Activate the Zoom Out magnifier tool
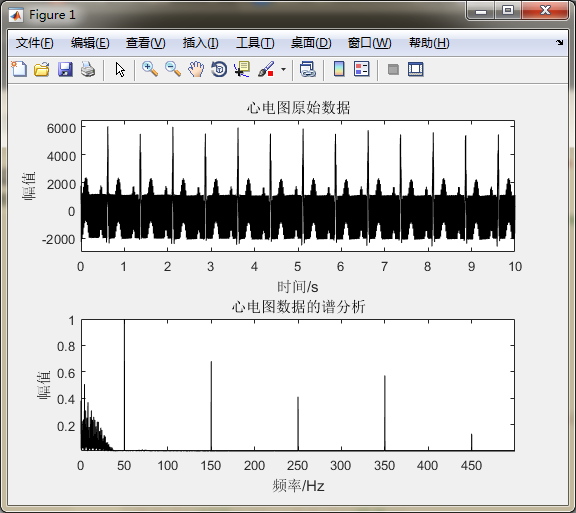Screen dimensions: 576x513 tap(173, 69)
